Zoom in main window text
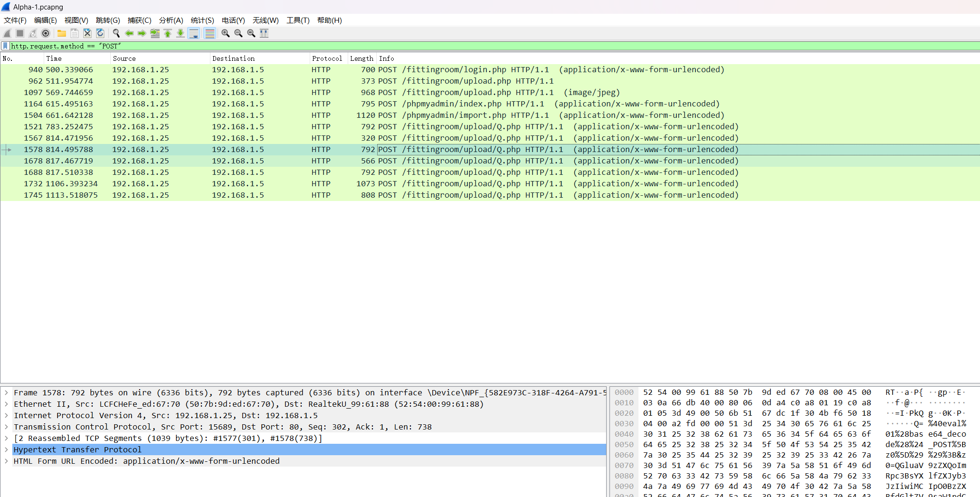The image size is (980, 497). point(226,33)
